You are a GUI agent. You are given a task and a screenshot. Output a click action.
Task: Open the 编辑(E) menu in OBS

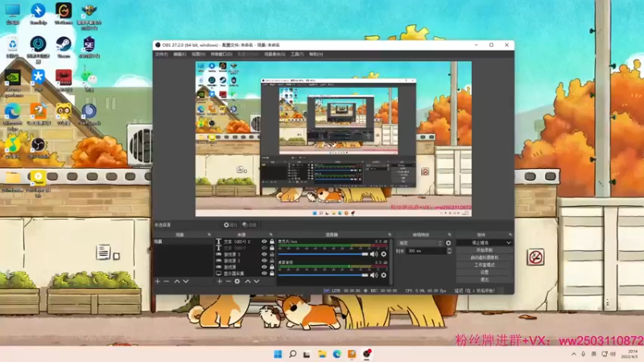click(x=180, y=54)
